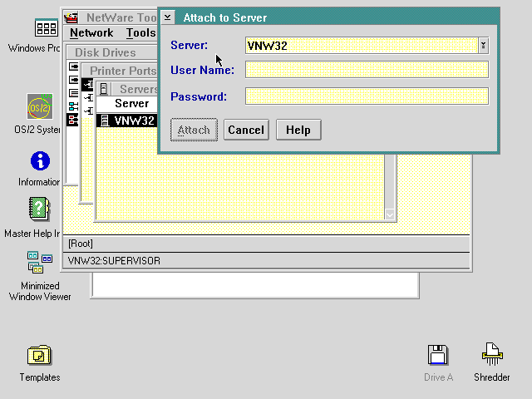Open the Information desktop icon
This screenshot has width=532, height=399.
tap(40, 160)
